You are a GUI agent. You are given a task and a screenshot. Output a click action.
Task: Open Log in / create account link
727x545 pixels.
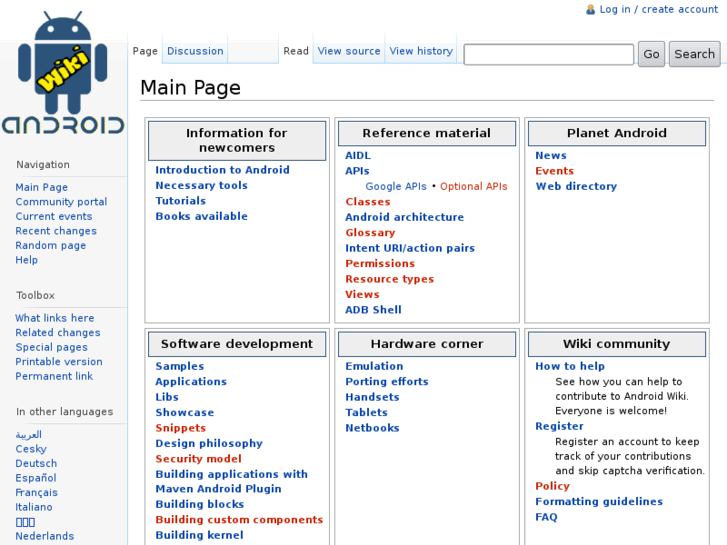coord(658,9)
